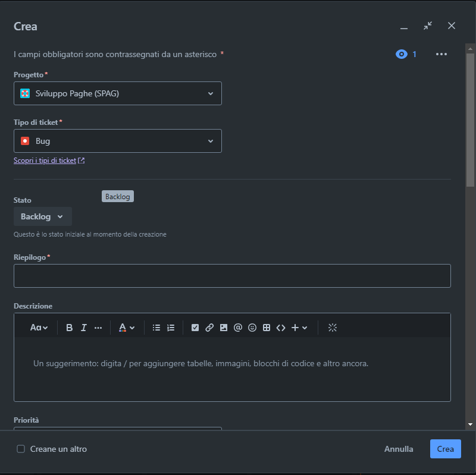The width and height of the screenshot is (476, 475).
Task: Open the dialog actions menu (three dots)
Action: point(441,54)
